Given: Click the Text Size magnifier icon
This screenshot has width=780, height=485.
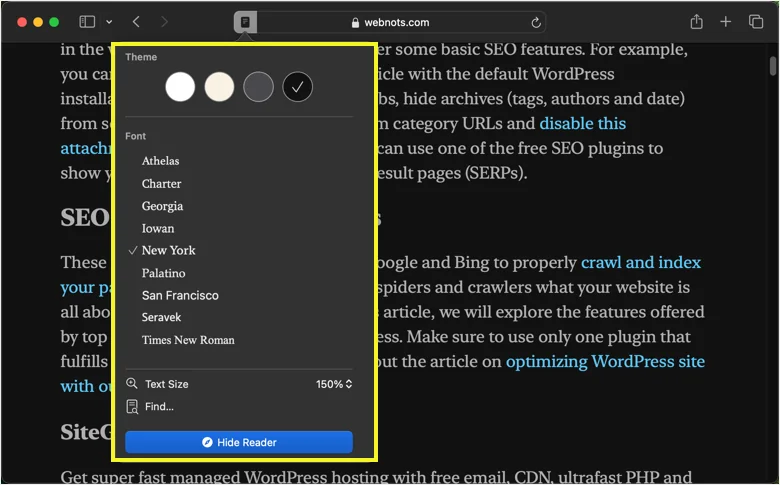Looking at the screenshot, I should 132,384.
